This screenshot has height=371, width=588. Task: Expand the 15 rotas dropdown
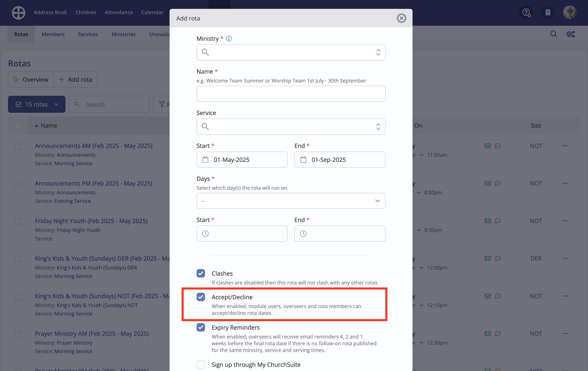(x=37, y=104)
